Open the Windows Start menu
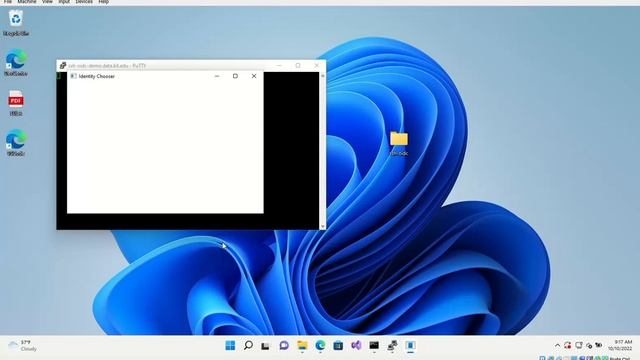The width and height of the screenshot is (640, 360). [x=230, y=346]
